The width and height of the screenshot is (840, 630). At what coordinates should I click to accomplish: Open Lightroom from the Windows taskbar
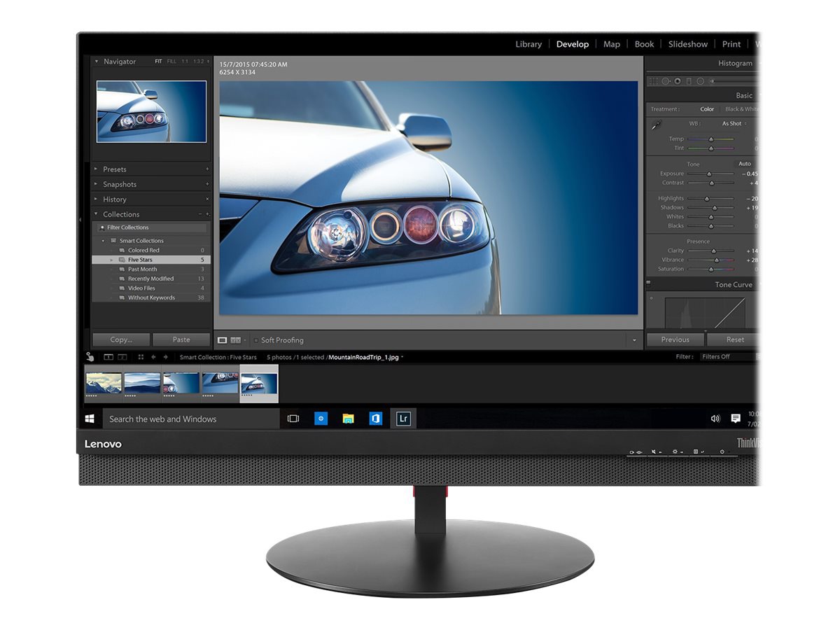pyautogui.click(x=403, y=419)
